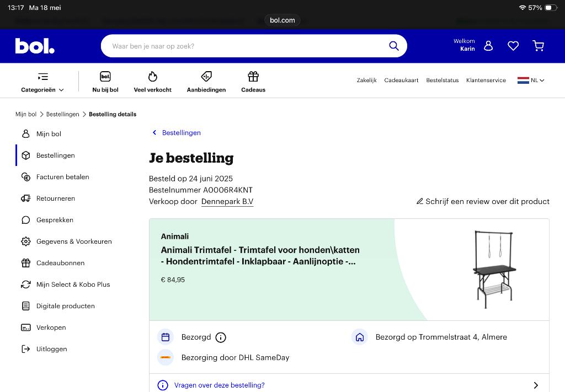565x392 pixels.
Task: Open Cadeaus gift icon
Action: [x=253, y=76]
